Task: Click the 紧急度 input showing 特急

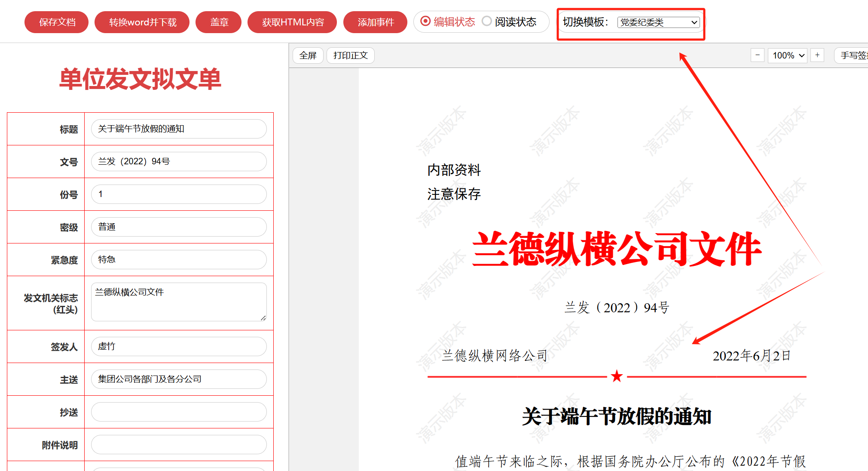Action: click(x=179, y=260)
